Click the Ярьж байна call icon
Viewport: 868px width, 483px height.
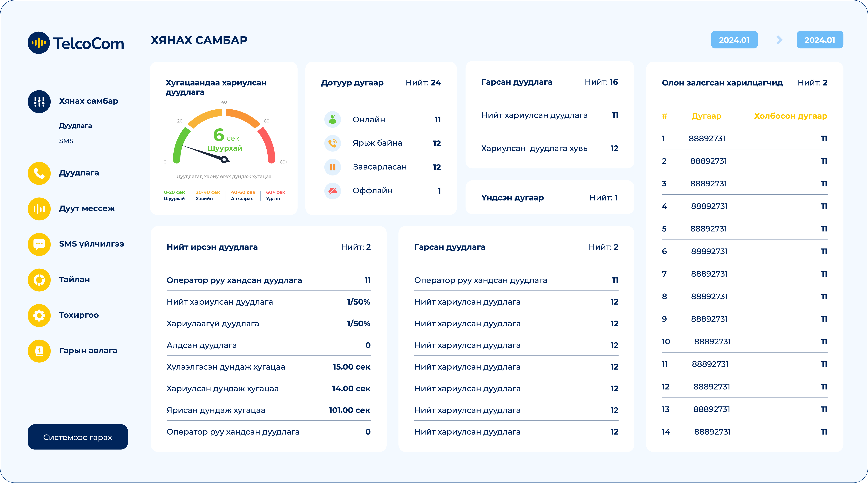coord(333,143)
